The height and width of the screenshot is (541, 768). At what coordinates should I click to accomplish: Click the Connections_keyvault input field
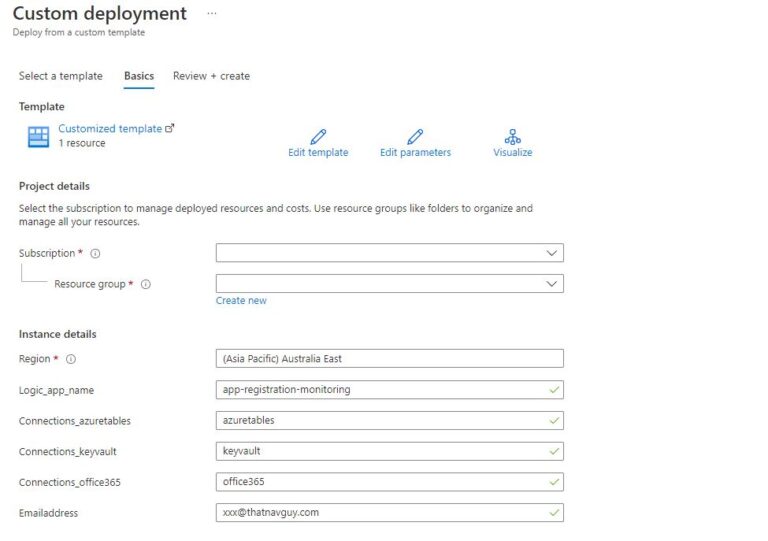pos(389,451)
